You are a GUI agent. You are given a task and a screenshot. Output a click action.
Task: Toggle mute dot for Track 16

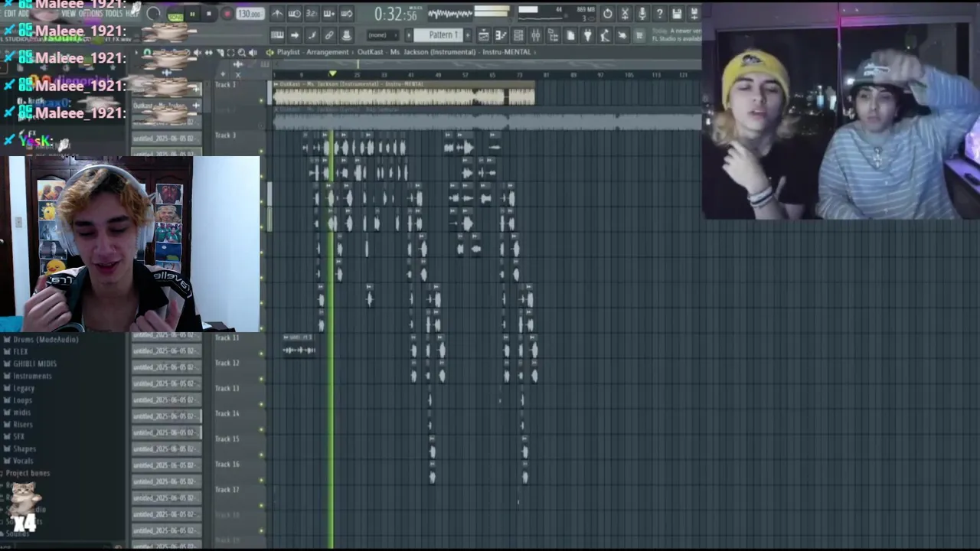[262, 480]
